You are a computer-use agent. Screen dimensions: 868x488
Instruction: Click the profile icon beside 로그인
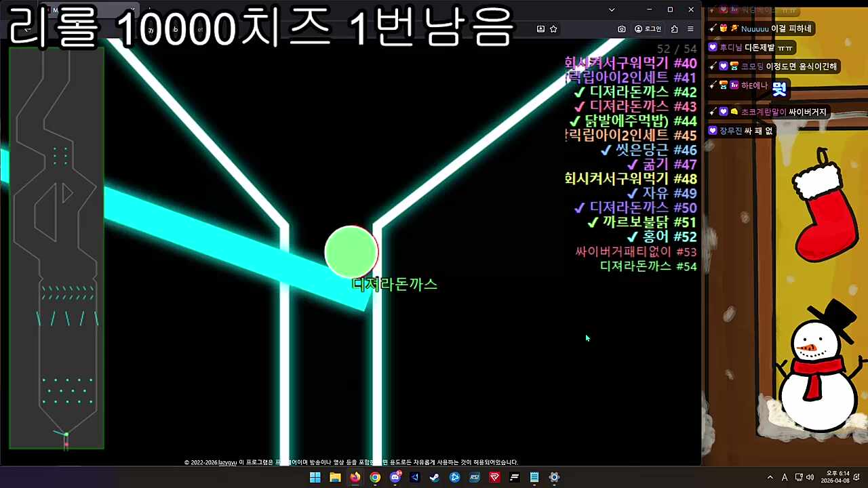pyautogui.click(x=638, y=29)
